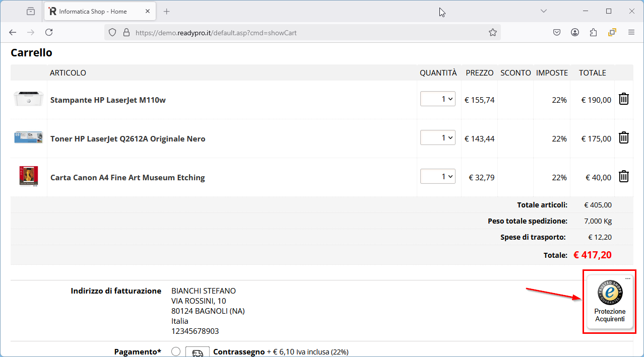Expand quantity selector for Carta Canon A4

coord(438,176)
